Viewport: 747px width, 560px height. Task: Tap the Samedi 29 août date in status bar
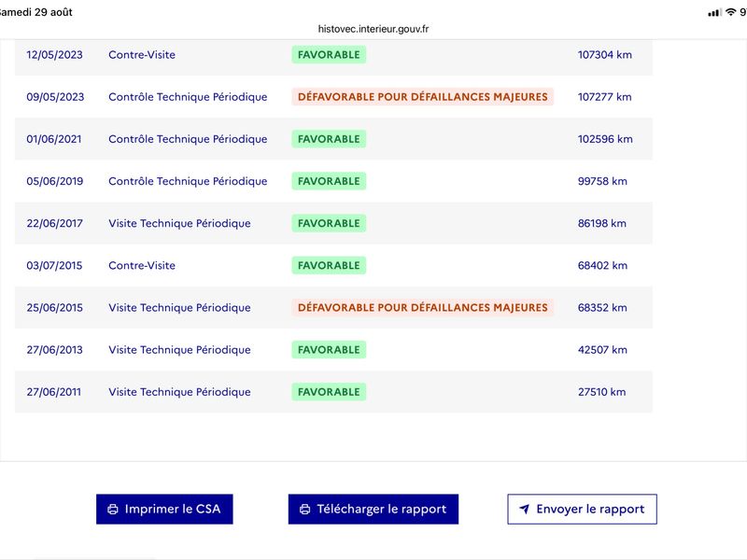(x=35, y=12)
